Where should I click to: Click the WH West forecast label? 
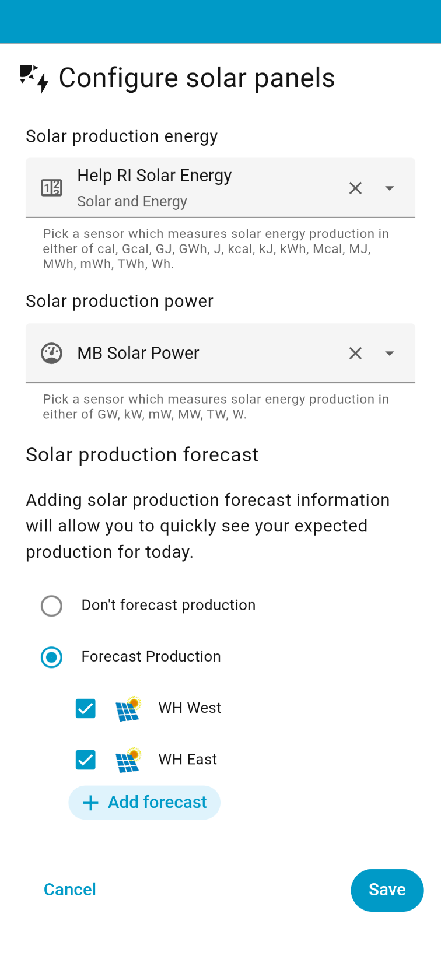click(x=190, y=708)
